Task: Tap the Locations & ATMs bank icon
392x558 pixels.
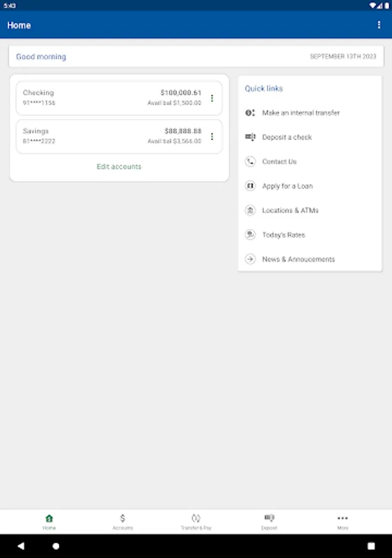Action: pyautogui.click(x=250, y=210)
